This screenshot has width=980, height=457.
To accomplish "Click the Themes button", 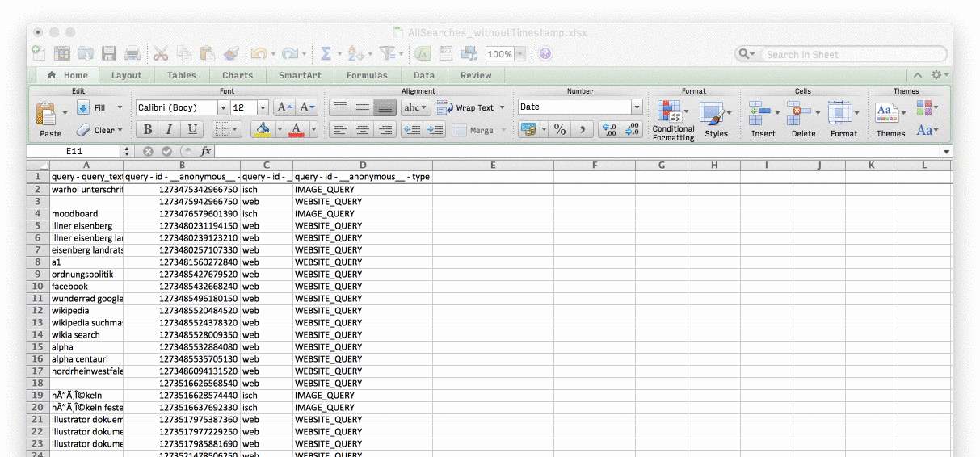I will [x=890, y=119].
